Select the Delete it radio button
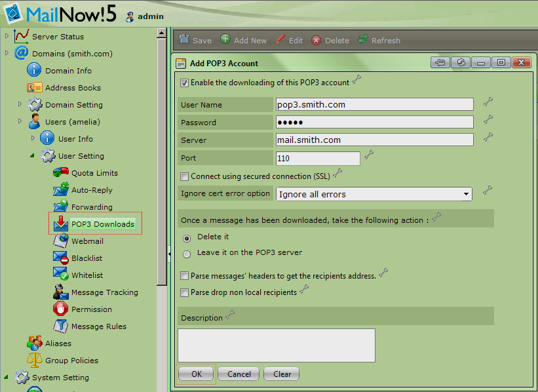Screen dimensions: 538x392 187,238
